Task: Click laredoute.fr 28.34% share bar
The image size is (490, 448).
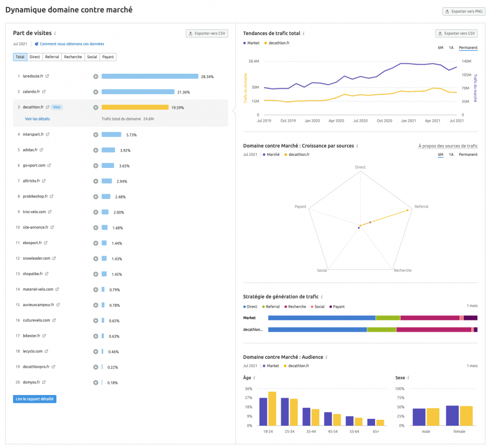Action: click(150, 76)
